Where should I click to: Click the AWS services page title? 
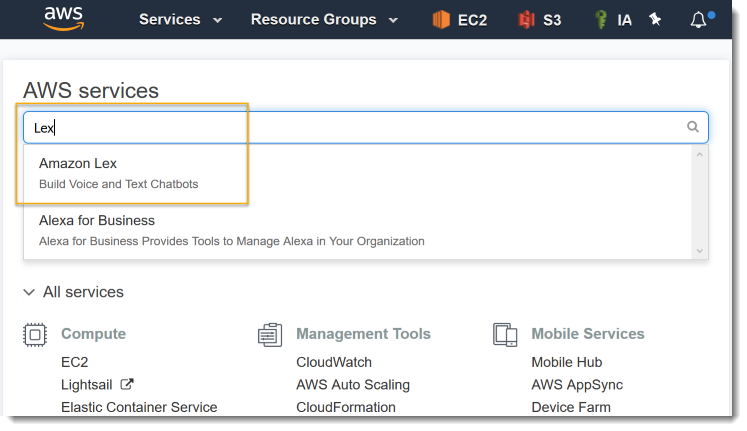[x=91, y=90]
